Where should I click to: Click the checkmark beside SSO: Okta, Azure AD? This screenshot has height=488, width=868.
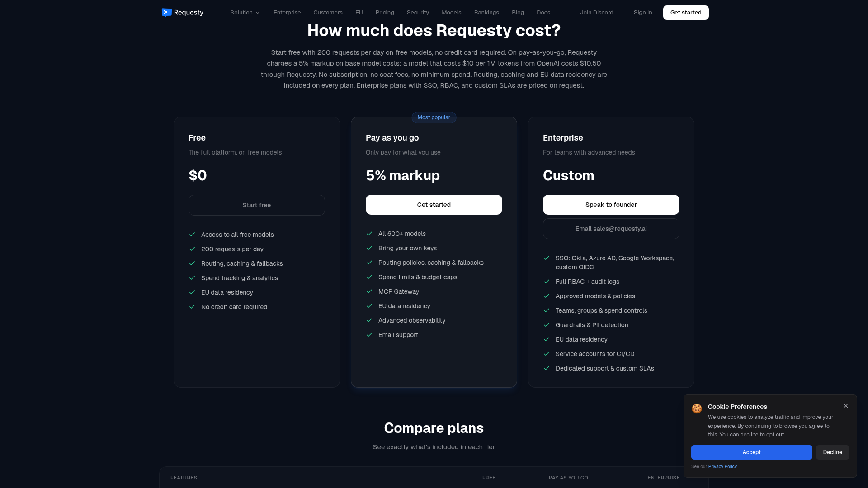[x=547, y=258]
